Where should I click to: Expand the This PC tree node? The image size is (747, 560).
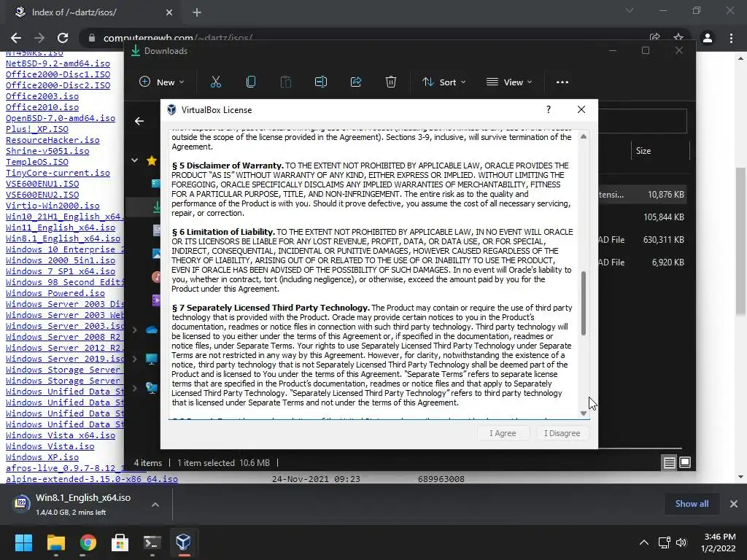(135, 359)
